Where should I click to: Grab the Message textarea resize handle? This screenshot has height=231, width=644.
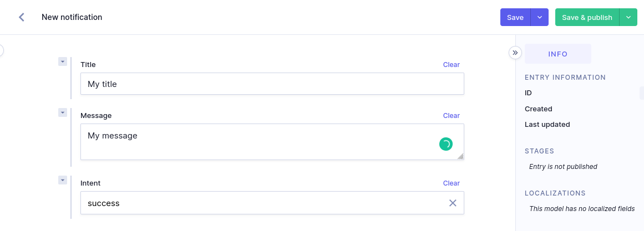460,156
